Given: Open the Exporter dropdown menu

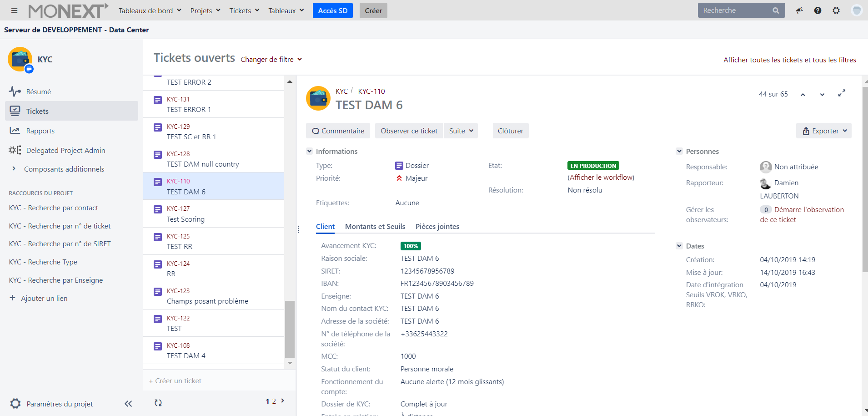Looking at the screenshot, I should coord(824,131).
